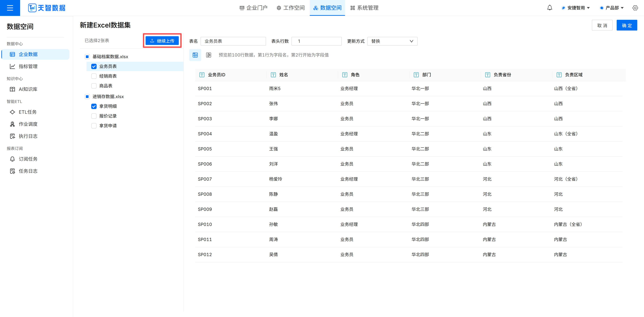This screenshot has height=317, width=644.
Task: Uncheck the 业务员表 checkbox
Action: [94, 66]
